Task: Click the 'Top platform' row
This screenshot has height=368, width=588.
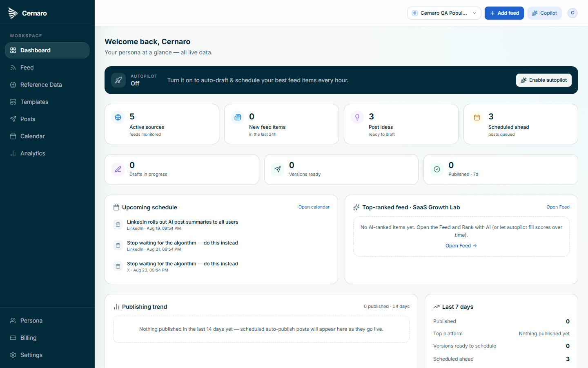Action: coord(501,334)
